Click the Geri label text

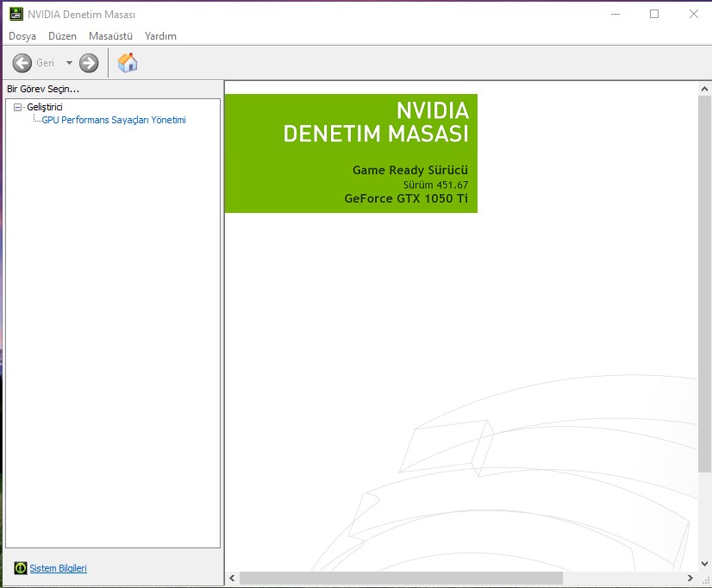45,63
